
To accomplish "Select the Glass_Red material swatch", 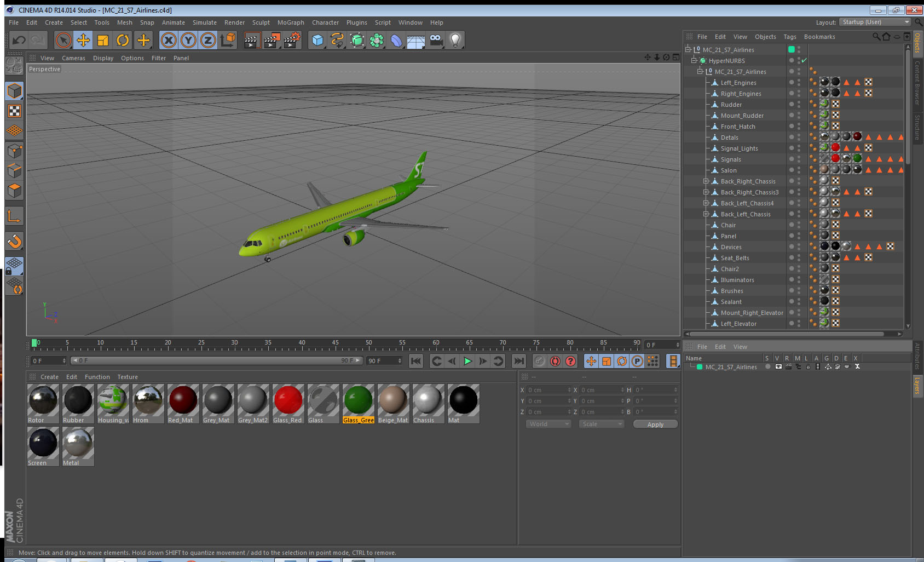I will [x=288, y=403].
